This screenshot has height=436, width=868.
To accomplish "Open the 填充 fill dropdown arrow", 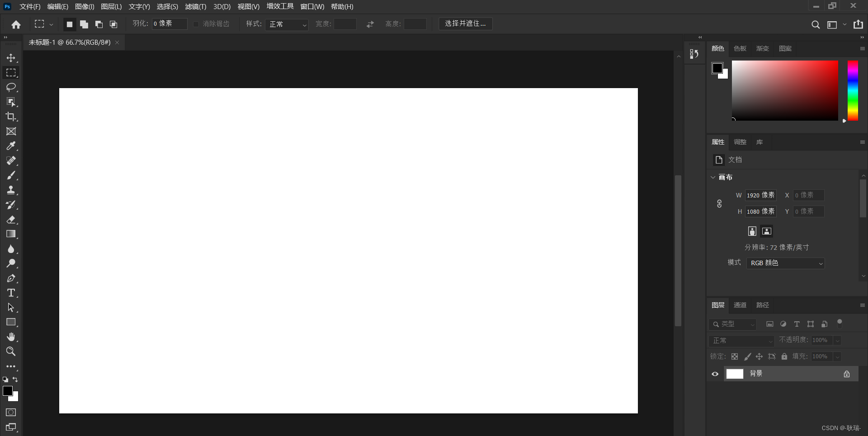I will (837, 357).
